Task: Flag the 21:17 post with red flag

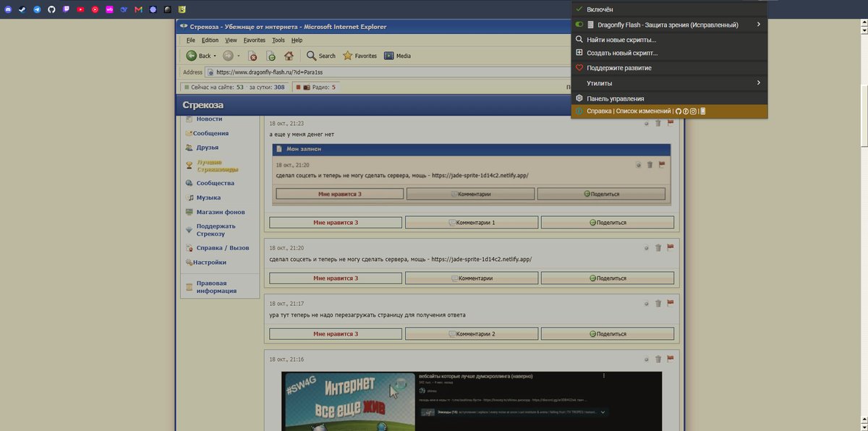Action: point(671,302)
